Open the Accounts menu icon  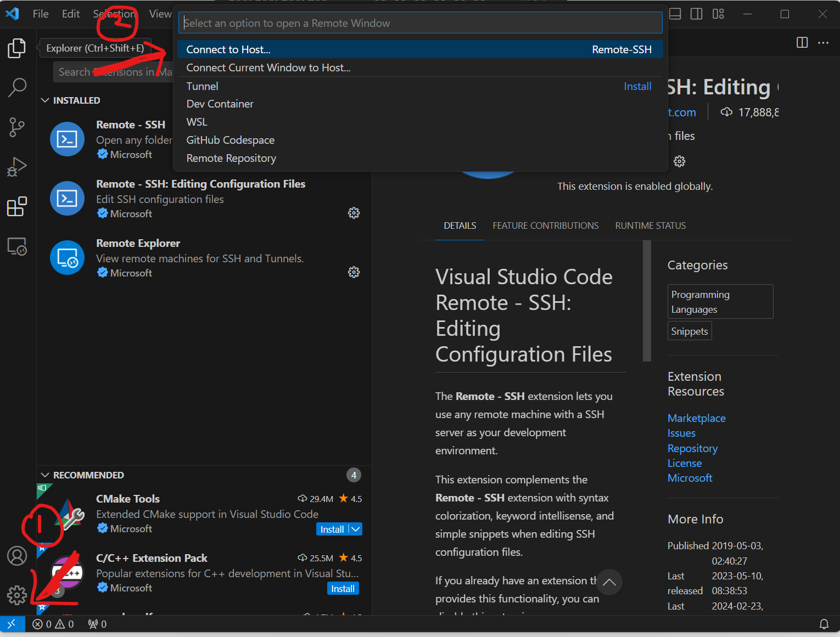(17, 556)
